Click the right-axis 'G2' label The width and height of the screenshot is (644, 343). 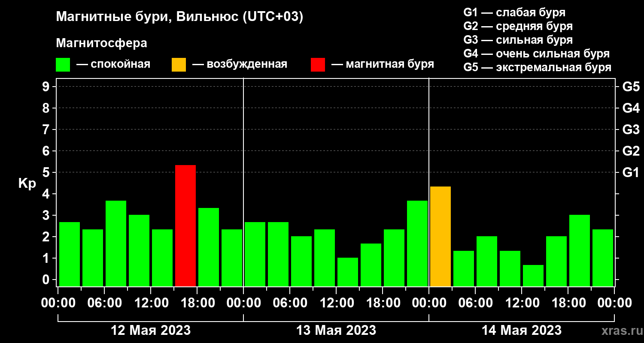coord(631,151)
